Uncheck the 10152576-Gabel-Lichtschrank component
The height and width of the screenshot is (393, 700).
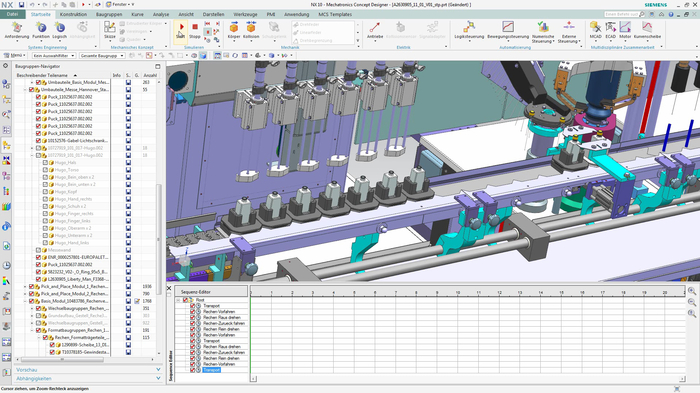pos(38,140)
